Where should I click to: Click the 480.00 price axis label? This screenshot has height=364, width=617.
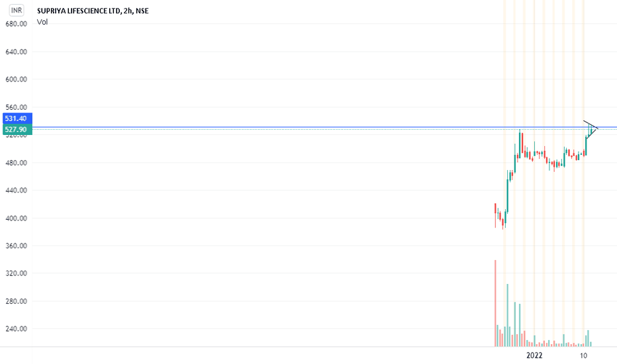16,163
